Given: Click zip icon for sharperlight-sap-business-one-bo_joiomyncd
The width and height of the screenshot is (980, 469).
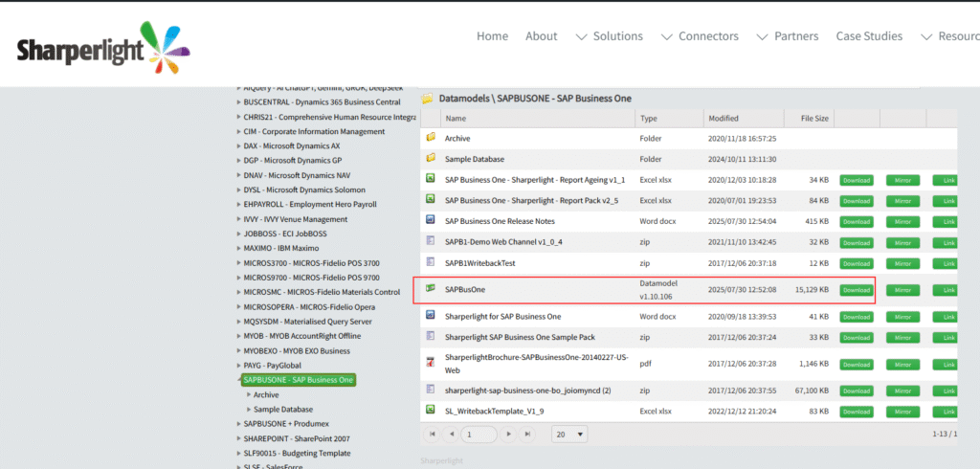Looking at the screenshot, I should (x=431, y=390).
